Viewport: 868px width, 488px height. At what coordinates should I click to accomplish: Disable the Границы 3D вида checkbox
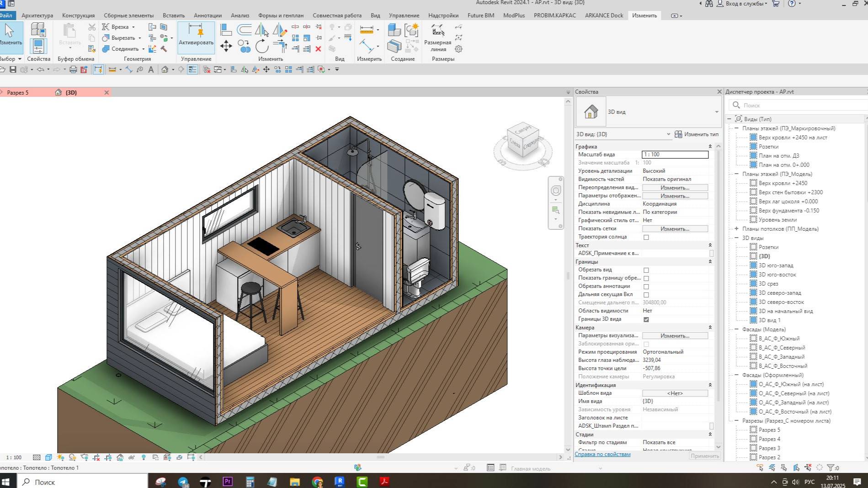[646, 319]
